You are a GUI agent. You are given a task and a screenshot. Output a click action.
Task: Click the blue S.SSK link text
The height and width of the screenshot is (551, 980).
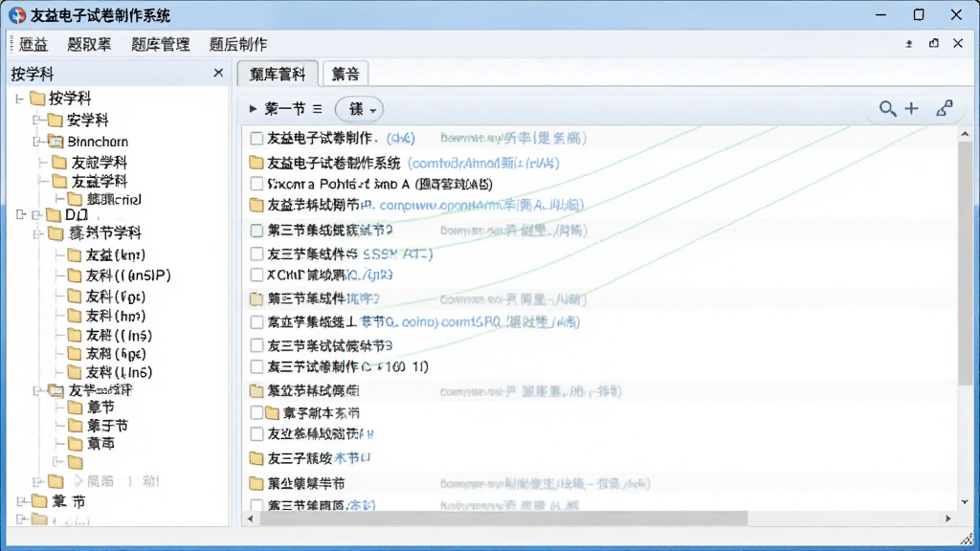click(x=397, y=253)
